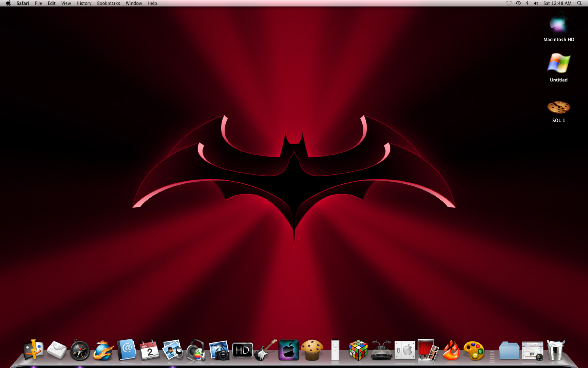Launch Photo Booth red curtain icon
Viewport: 588px width, 368px height.
428,350
